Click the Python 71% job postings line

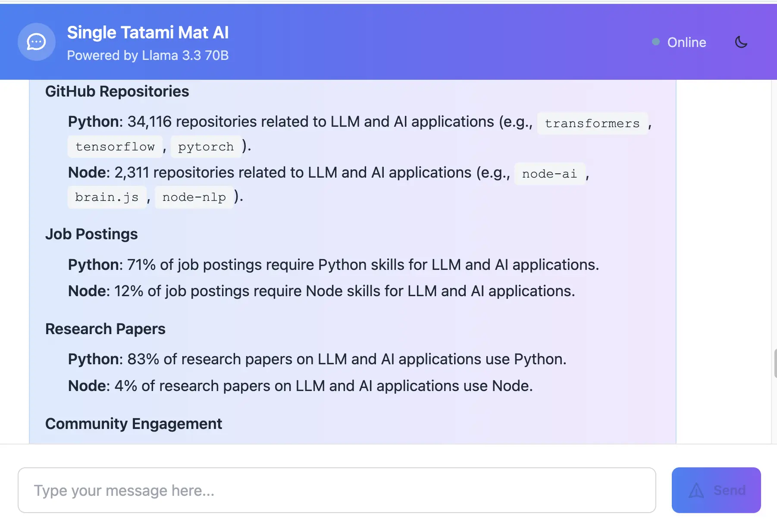(334, 265)
